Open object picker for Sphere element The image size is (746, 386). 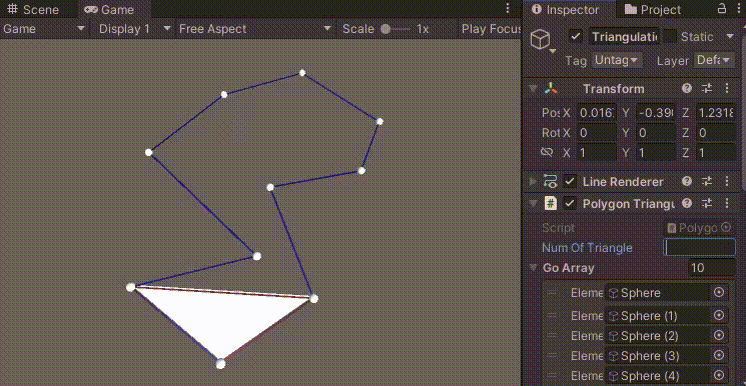coord(719,292)
